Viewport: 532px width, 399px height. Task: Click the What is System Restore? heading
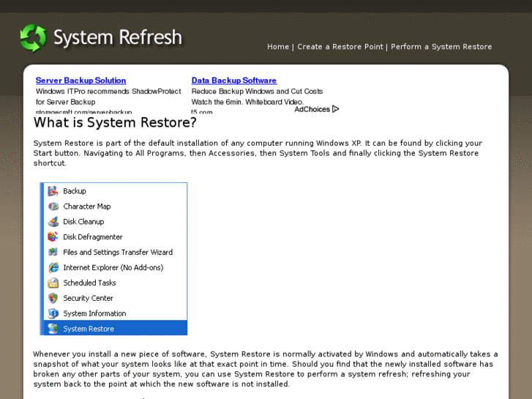(x=115, y=122)
